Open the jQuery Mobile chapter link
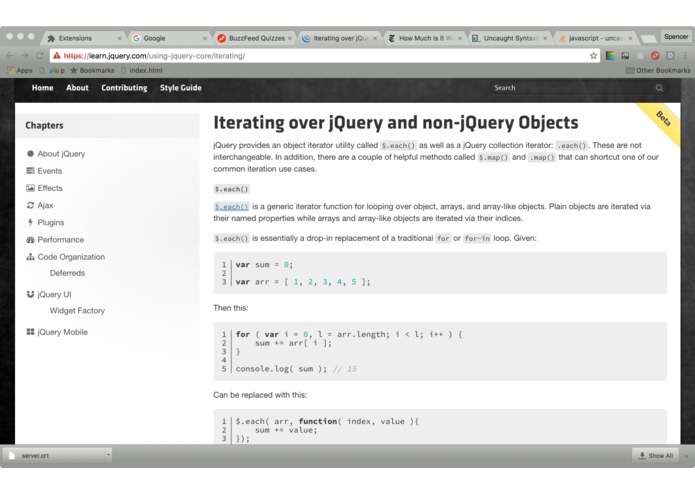The image size is (695, 494). [62, 332]
